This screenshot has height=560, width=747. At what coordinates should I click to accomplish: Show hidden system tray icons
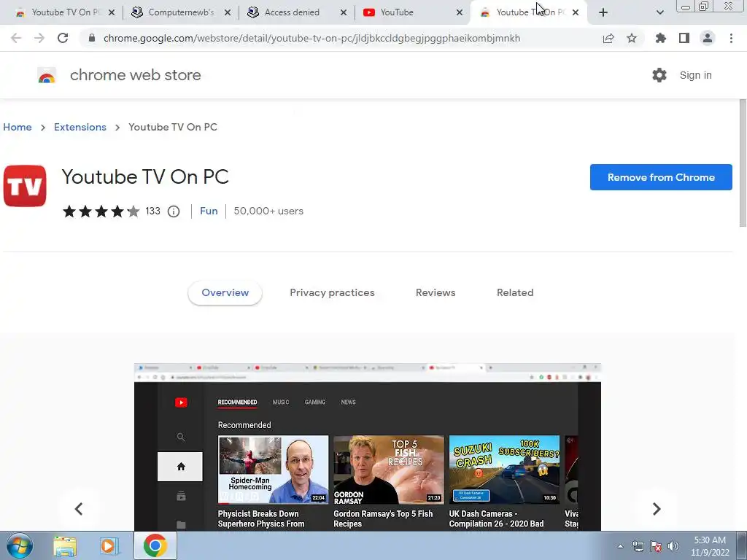point(620,546)
